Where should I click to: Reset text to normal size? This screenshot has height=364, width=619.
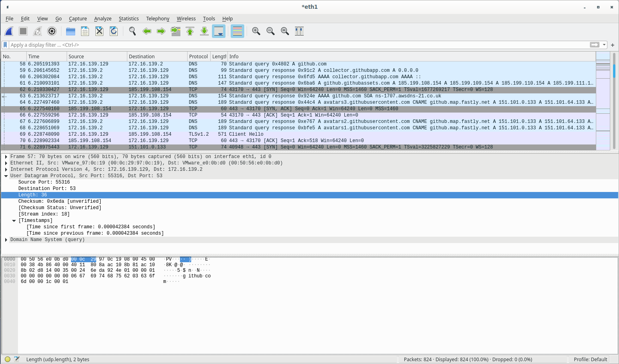pyautogui.click(x=285, y=31)
